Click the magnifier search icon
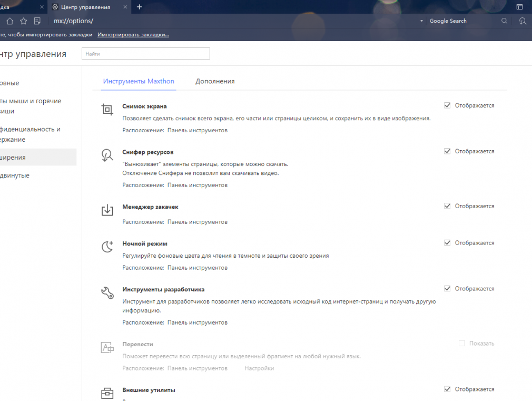 point(504,21)
